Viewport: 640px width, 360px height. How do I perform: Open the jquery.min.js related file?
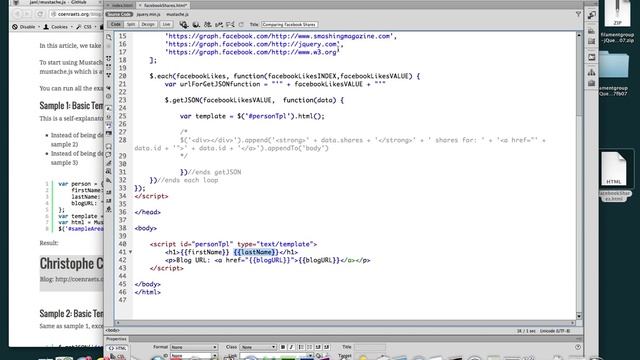(148, 14)
